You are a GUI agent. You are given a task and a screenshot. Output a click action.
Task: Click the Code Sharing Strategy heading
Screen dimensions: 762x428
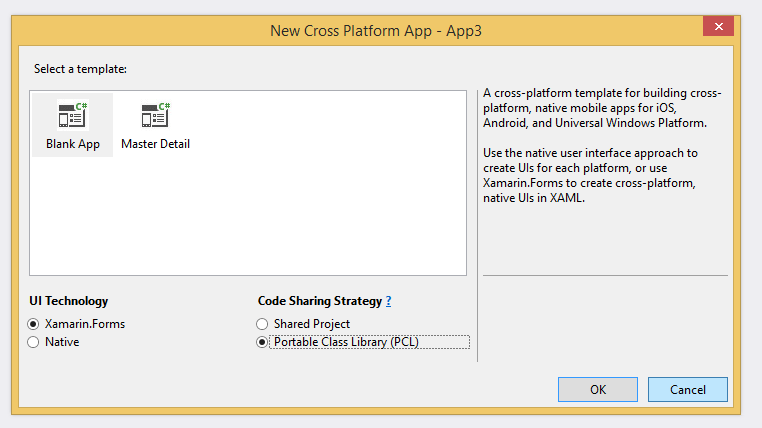[319, 301]
